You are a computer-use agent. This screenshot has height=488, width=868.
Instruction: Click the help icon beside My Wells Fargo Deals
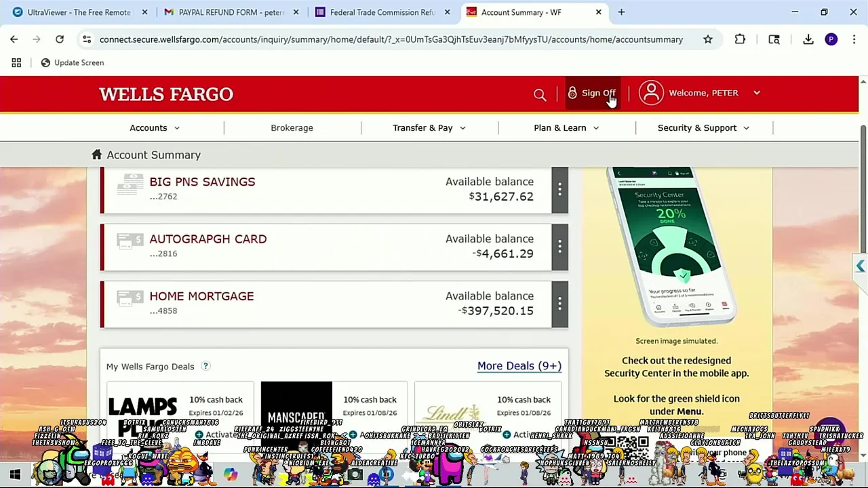[x=205, y=366]
